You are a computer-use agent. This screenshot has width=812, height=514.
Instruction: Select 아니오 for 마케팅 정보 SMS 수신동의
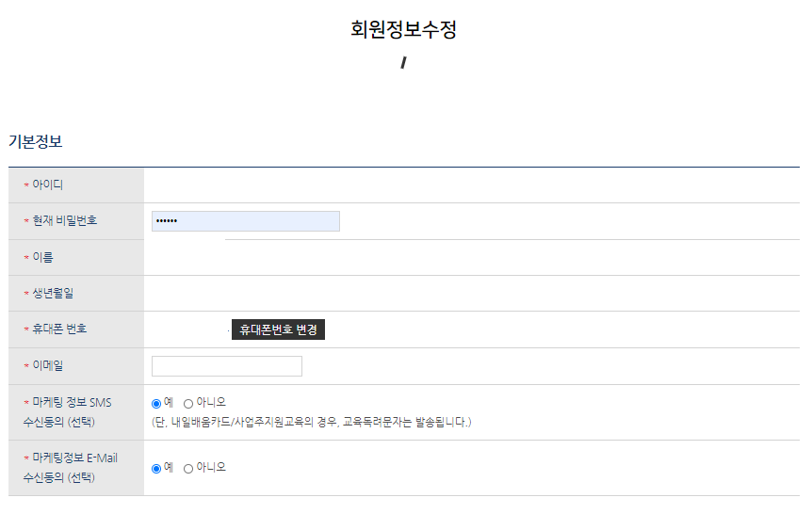click(x=188, y=403)
